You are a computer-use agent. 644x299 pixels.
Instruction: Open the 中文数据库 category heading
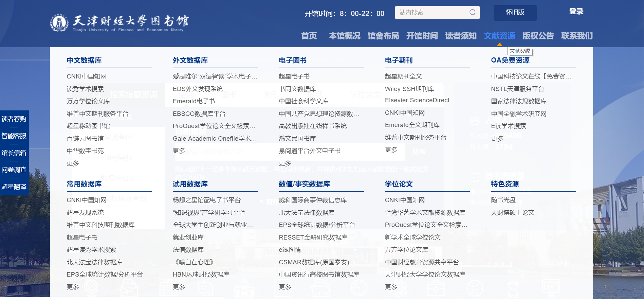[84, 60]
